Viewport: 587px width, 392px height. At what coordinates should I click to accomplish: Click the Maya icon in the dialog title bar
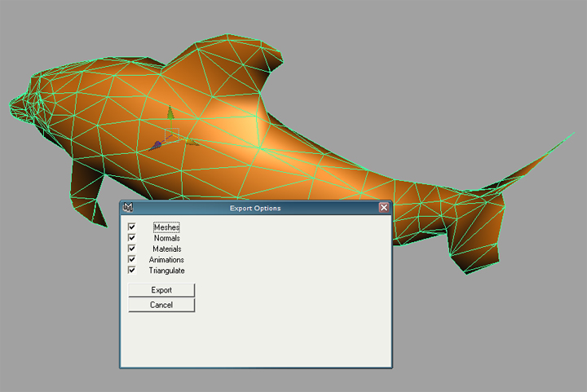128,207
